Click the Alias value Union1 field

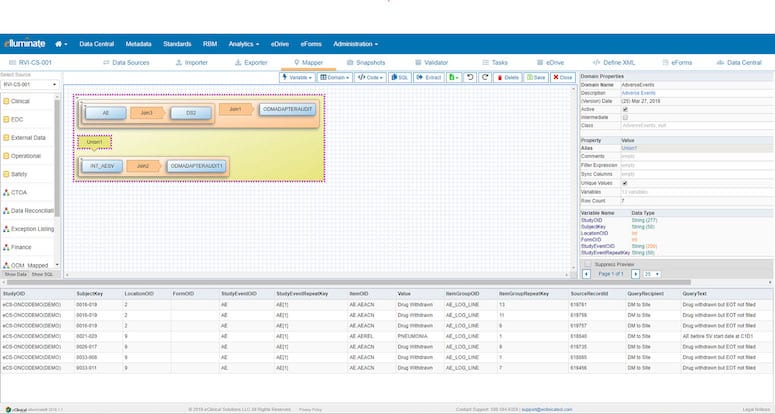696,148
